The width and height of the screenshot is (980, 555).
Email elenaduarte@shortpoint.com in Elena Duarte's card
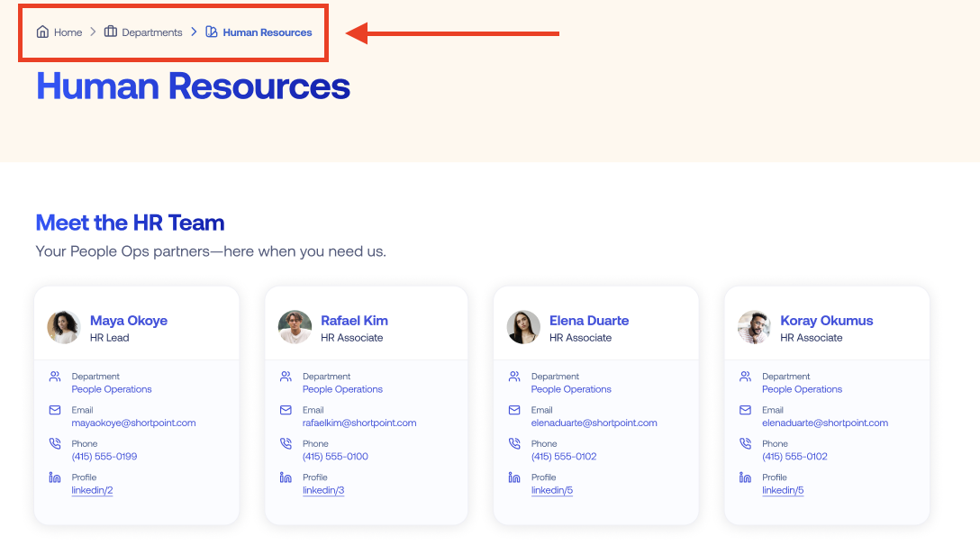tap(594, 423)
